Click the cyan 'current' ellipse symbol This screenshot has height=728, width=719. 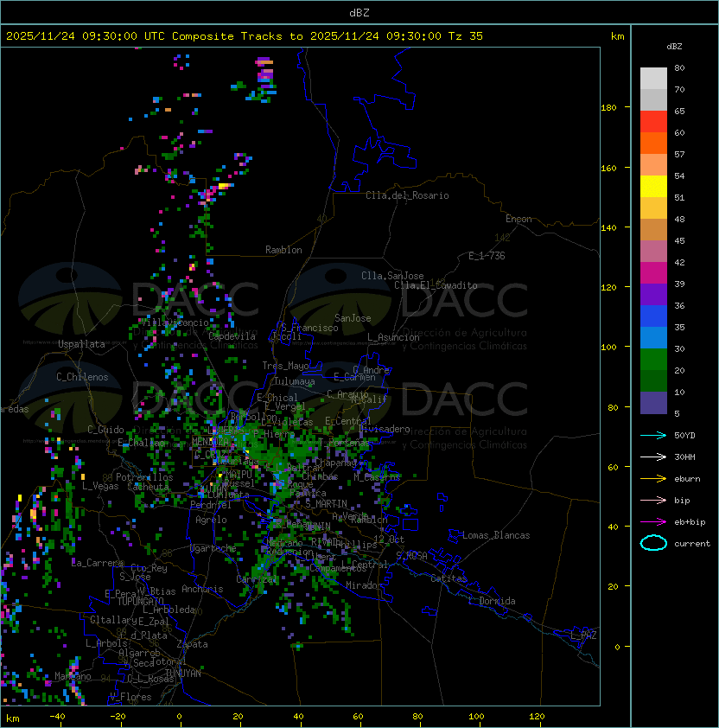click(653, 543)
